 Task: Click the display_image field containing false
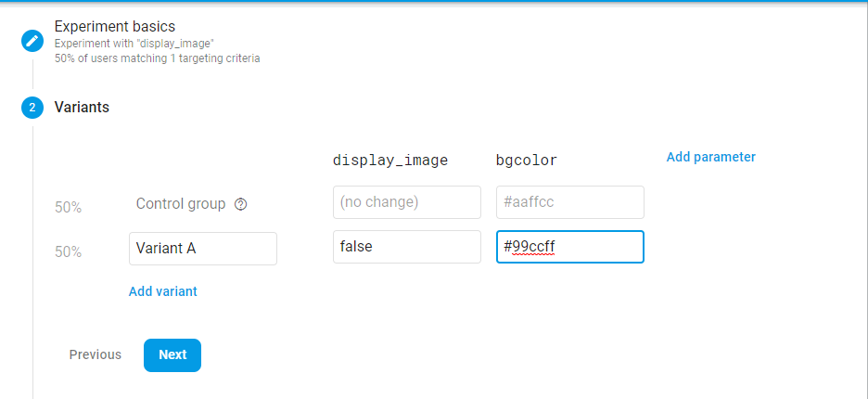[x=407, y=247]
